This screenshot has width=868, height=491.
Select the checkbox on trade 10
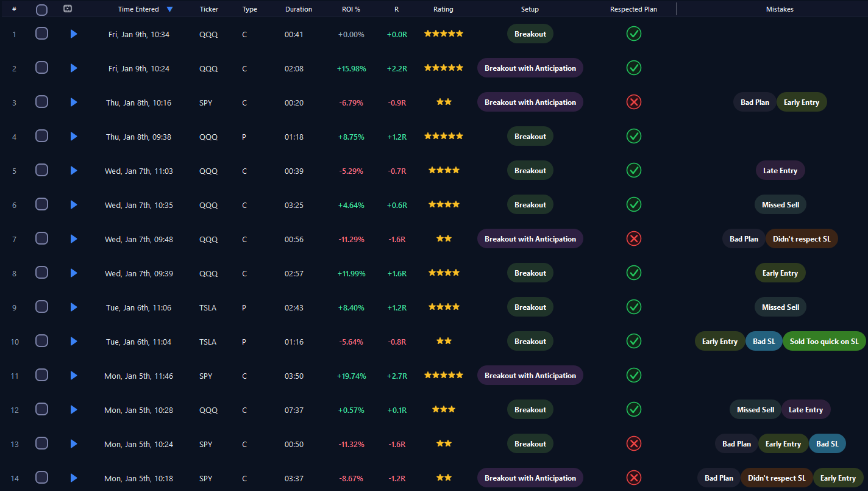coord(41,341)
